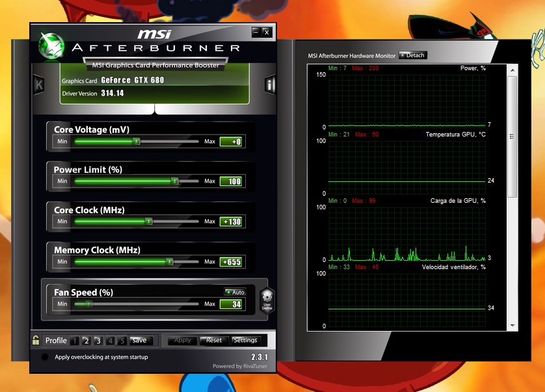
Task: Click the Core Clock slider handle
Action: [149, 221]
